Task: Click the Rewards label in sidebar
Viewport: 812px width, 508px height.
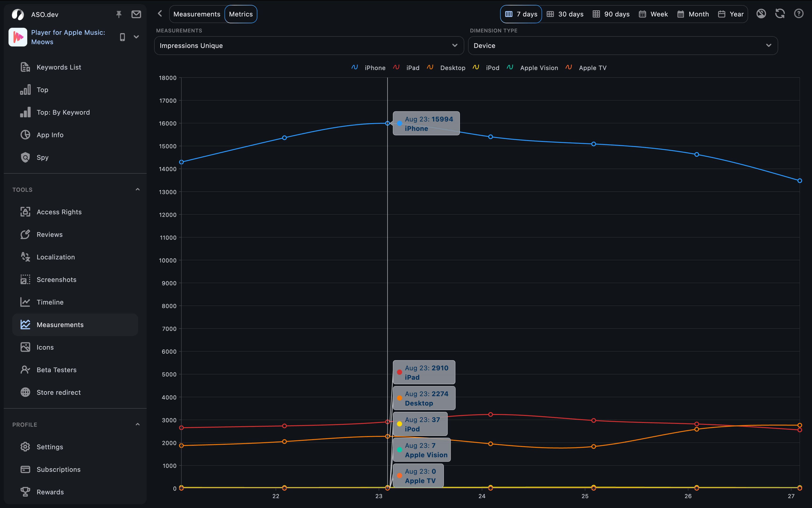Action: 50,492
